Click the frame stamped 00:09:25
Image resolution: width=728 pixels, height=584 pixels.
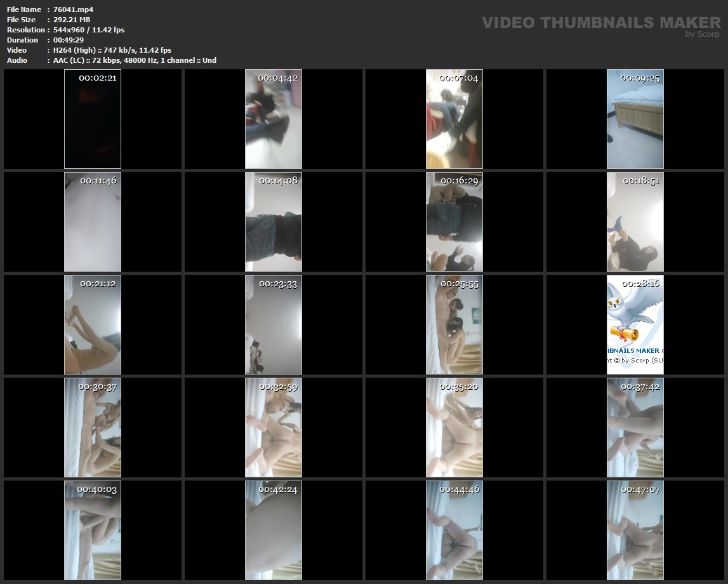[x=635, y=119]
